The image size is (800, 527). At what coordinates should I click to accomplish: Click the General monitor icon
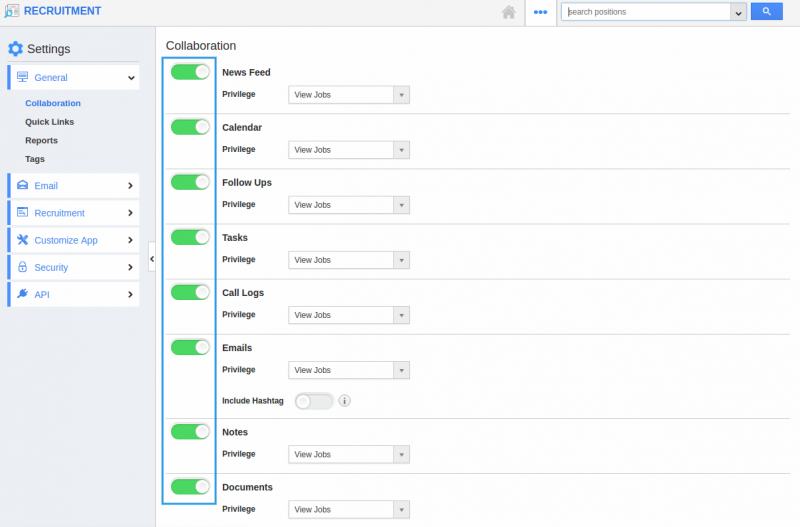point(22,77)
